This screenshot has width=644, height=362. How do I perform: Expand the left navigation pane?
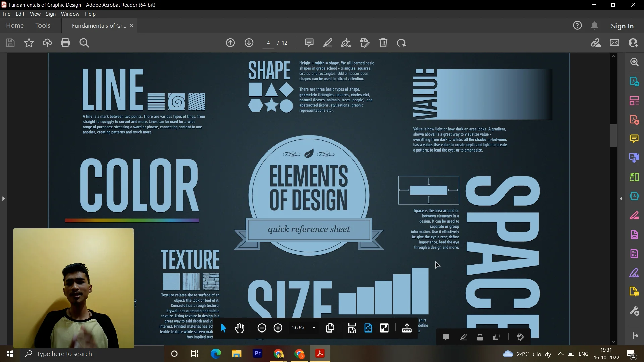click(x=3, y=199)
